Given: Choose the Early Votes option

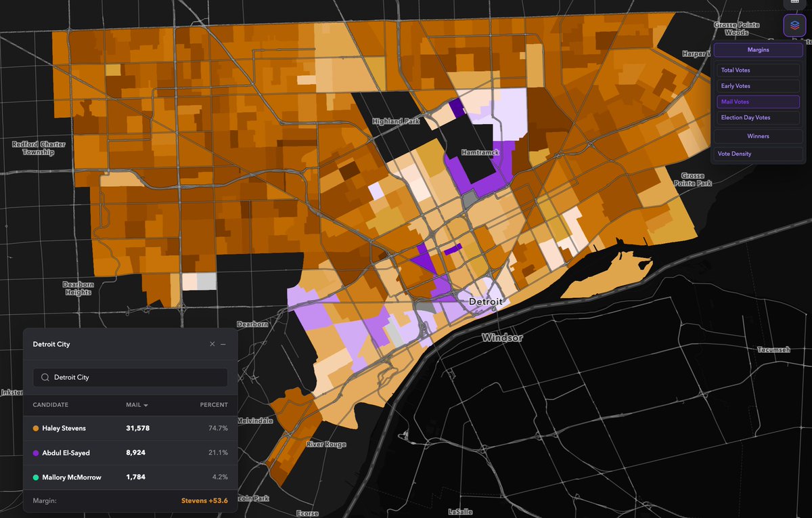Looking at the screenshot, I should [759, 86].
